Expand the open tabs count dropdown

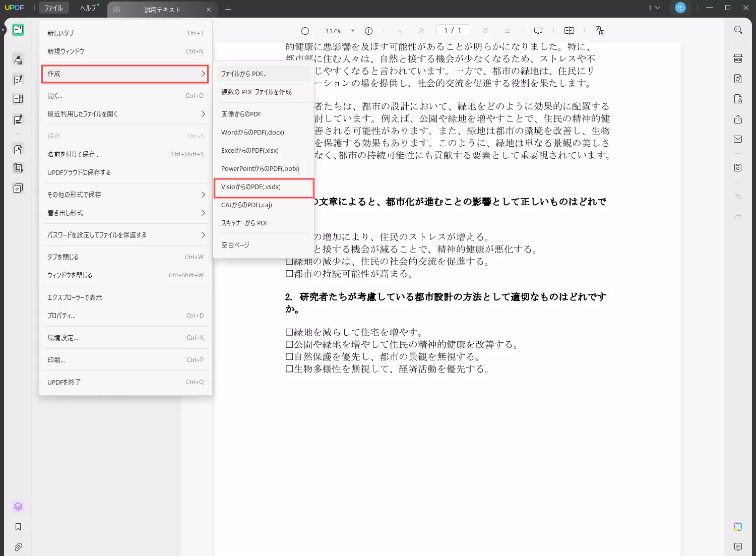[654, 8]
